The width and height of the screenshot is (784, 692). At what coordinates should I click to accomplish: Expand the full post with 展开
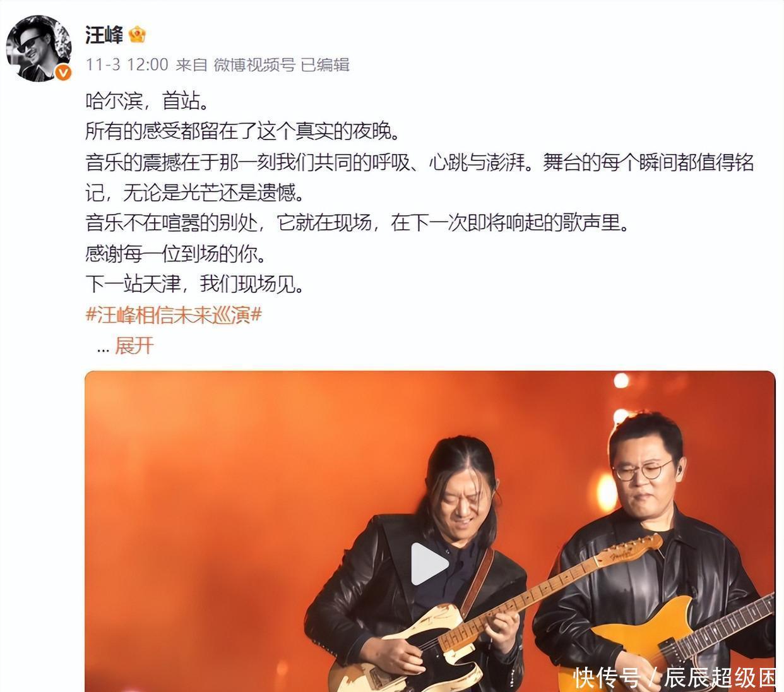click(134, 345)
